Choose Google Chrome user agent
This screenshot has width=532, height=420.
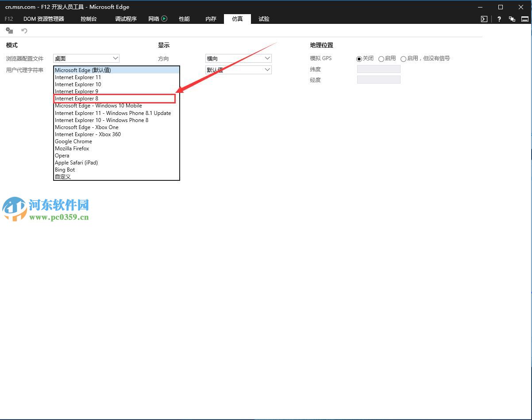click(73, 141)
